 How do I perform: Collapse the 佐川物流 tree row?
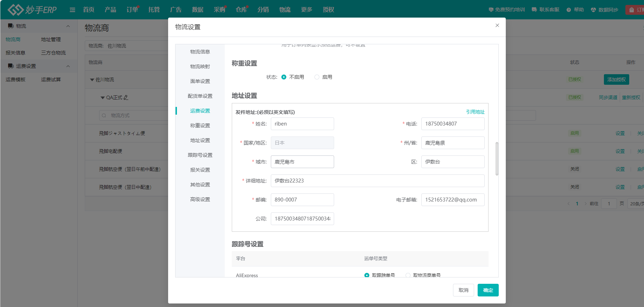92,80
